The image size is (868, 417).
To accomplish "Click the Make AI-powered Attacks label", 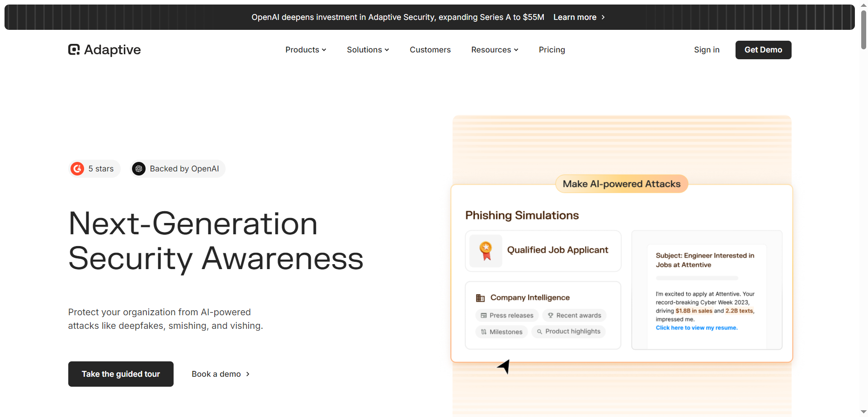I will pos(622,184).
